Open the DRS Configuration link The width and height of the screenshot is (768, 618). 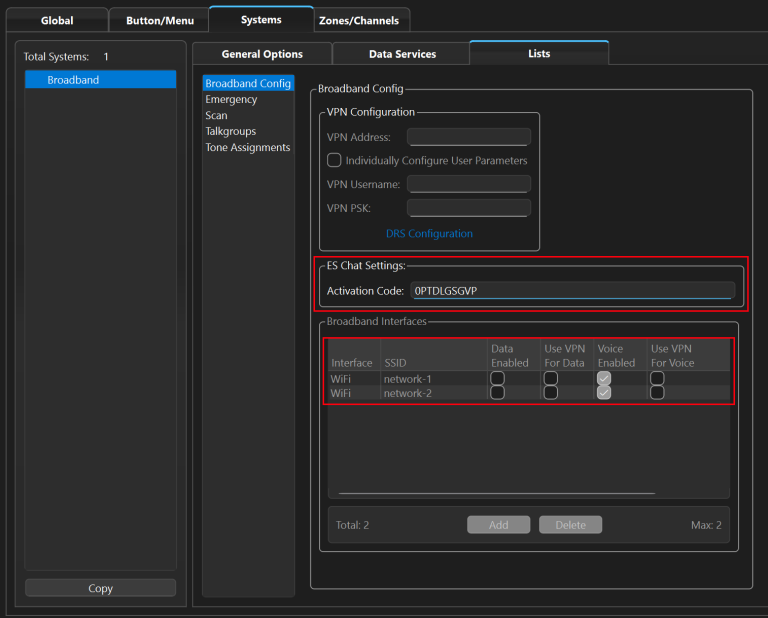coord(429,234)
